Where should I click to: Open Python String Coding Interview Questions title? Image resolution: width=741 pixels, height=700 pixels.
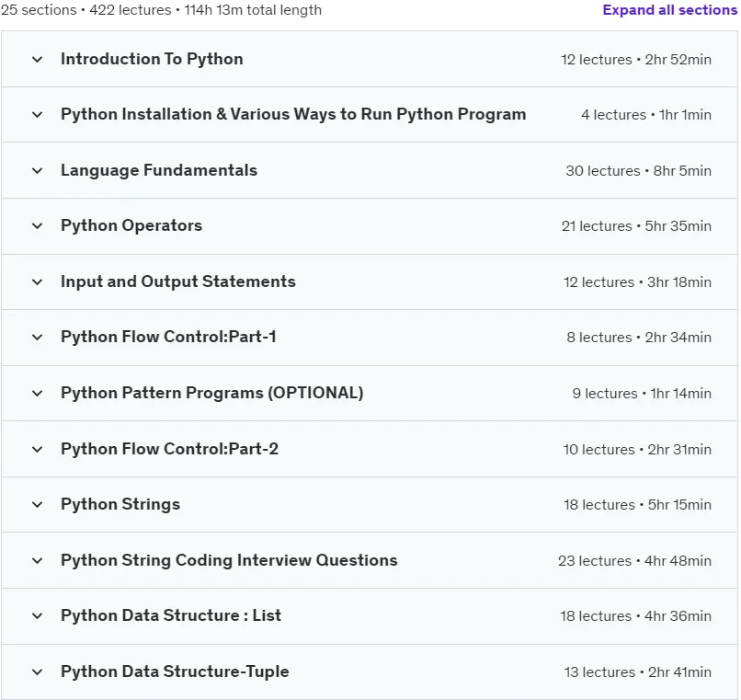[x=229, y=560]
